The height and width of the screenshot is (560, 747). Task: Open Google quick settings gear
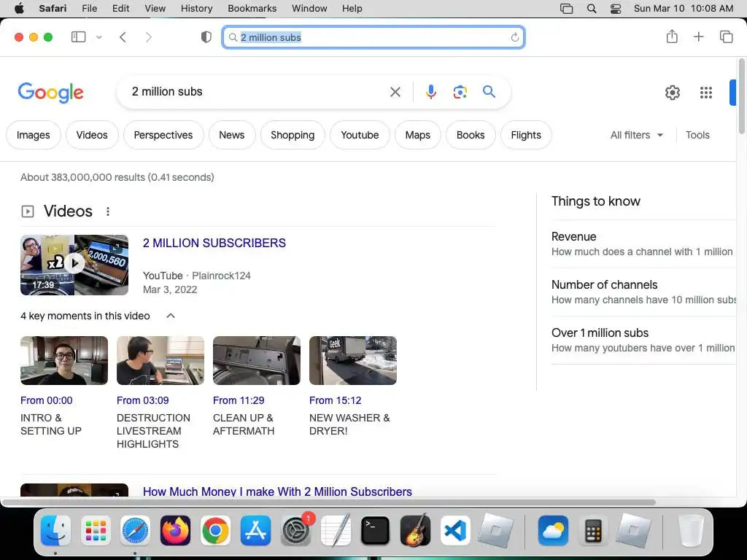tap(672, 93)
